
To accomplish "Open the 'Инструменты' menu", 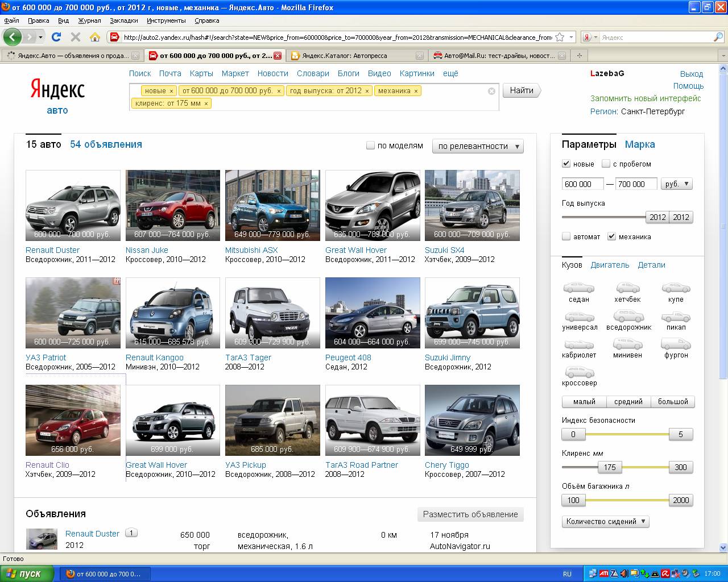I will tap(166, 20).
